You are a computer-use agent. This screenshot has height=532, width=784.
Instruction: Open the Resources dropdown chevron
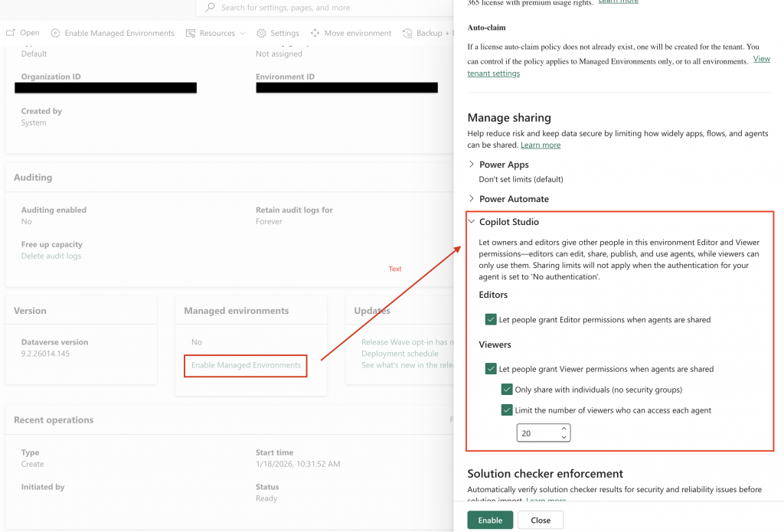243,33
